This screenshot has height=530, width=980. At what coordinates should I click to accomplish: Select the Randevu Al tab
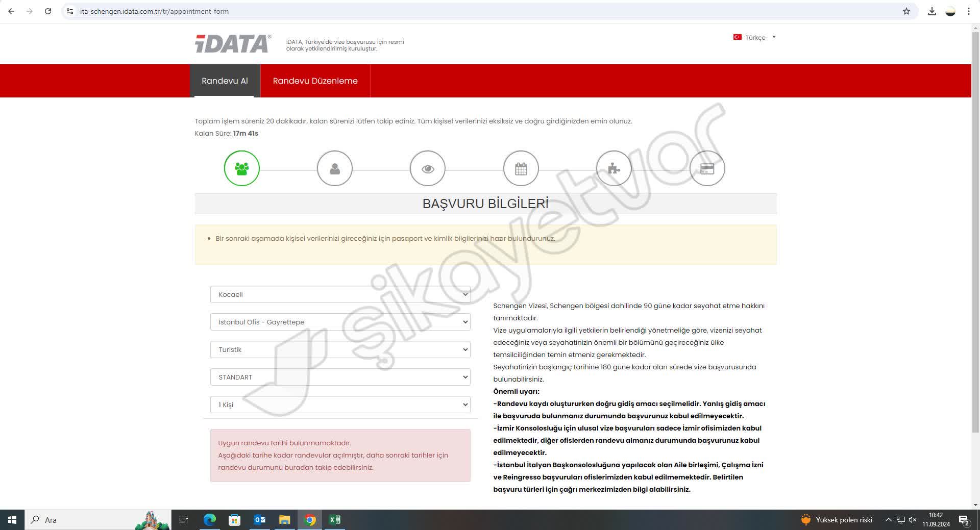[225, 81]
